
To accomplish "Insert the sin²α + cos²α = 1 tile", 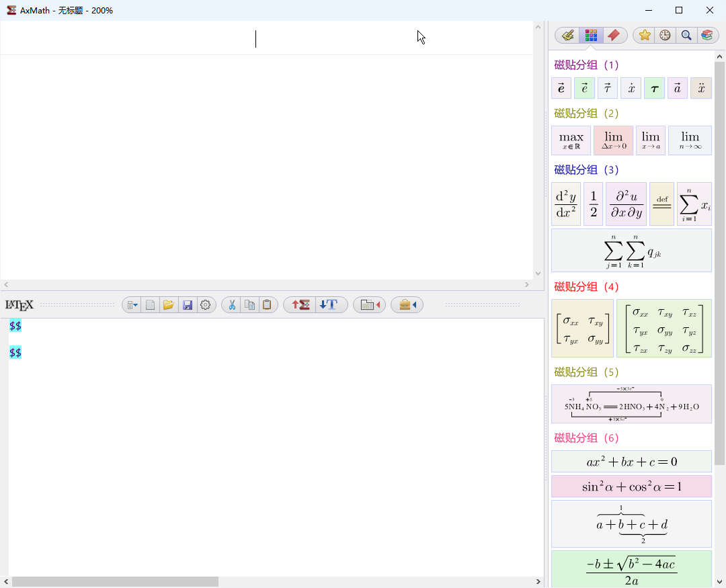I will [x=631, y=487].
